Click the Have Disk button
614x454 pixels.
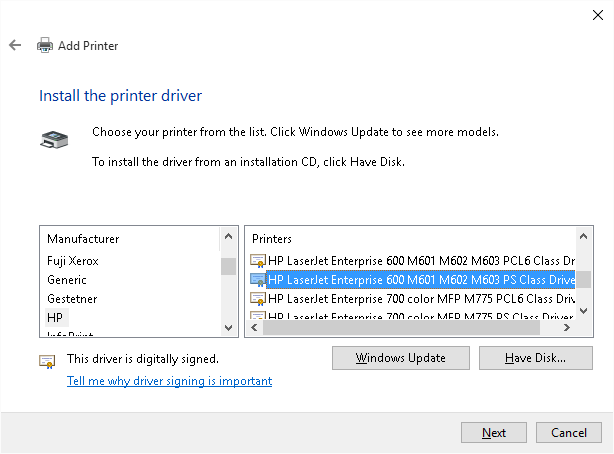pos(535,358)
